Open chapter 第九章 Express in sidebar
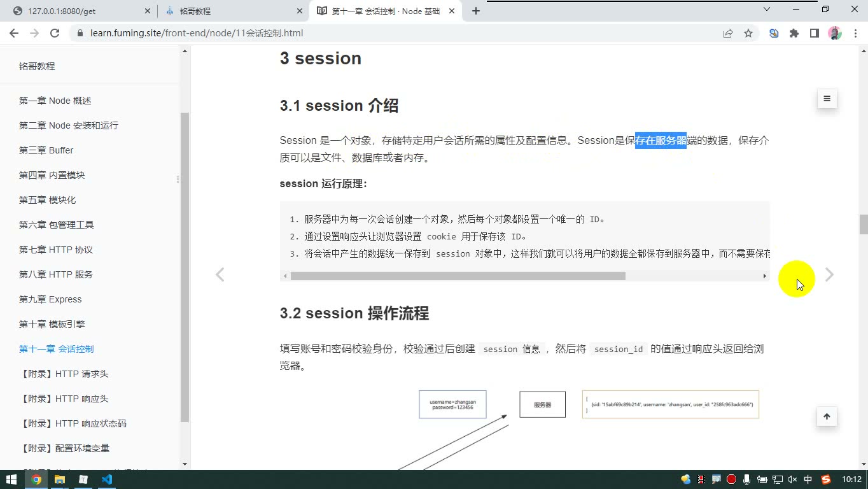Screen dimensions: 868x489 click(50, 299)
